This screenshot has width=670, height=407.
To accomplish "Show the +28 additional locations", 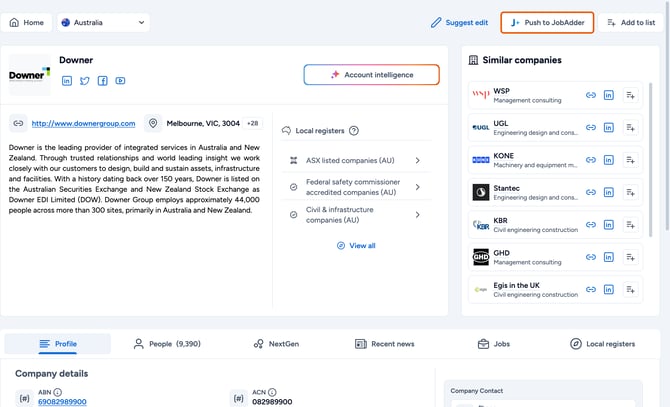I will coord(253,123).
